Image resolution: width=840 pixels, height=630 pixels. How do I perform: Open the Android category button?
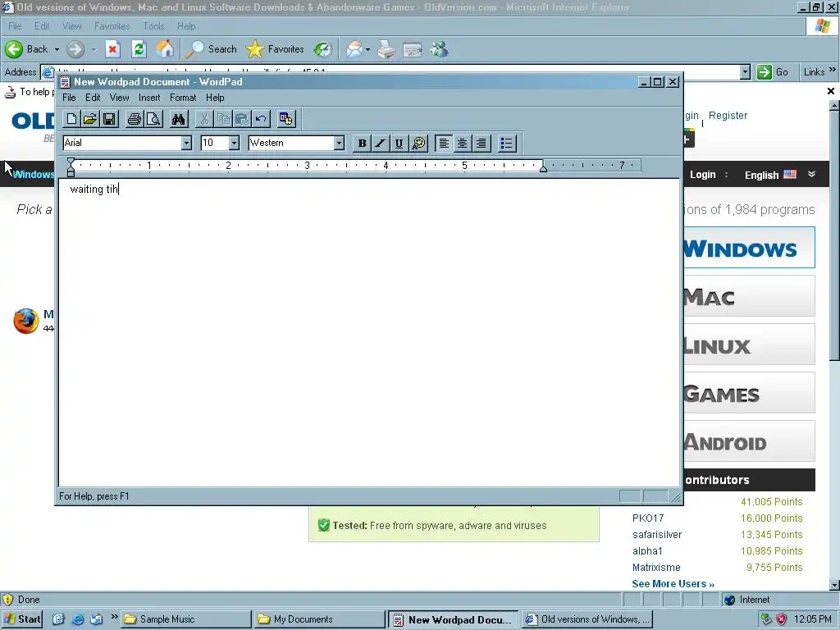749,441
